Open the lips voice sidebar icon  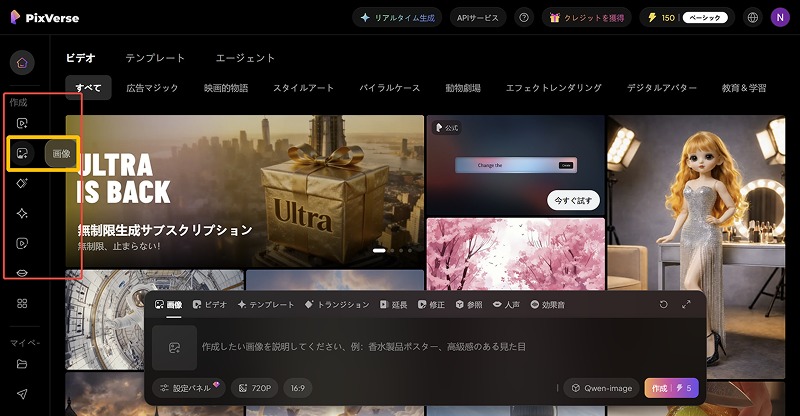click(x=22, y=273)
